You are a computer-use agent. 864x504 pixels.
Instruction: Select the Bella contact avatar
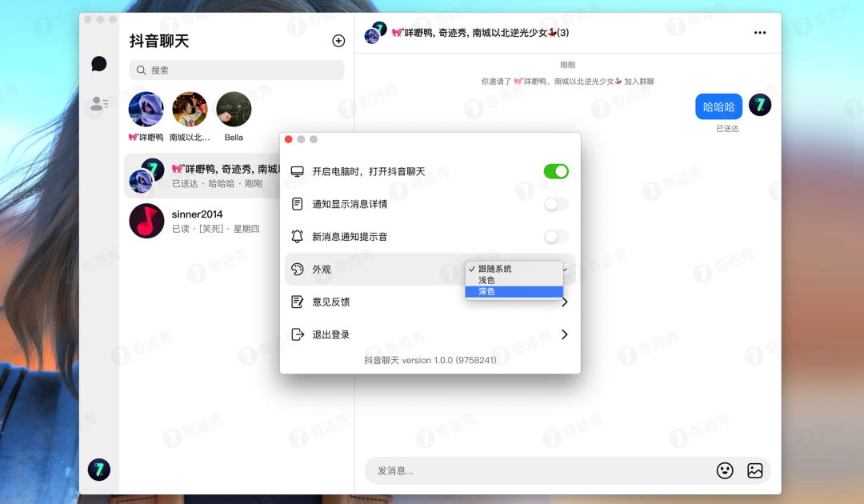(234, 109)
